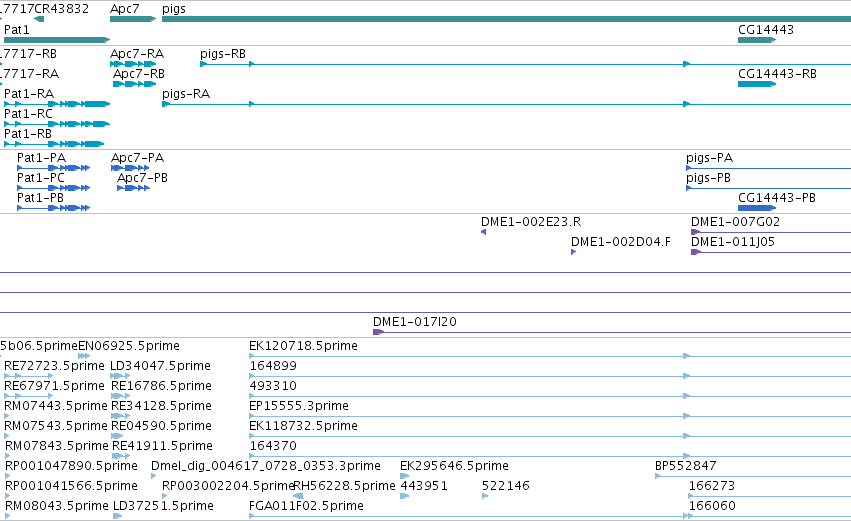Select the pigs-PB protein label
The image size is (851, 521).
708,179
